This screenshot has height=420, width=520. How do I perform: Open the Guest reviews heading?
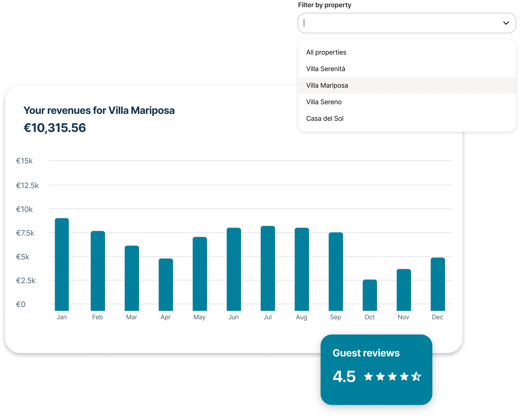[366, 353]
